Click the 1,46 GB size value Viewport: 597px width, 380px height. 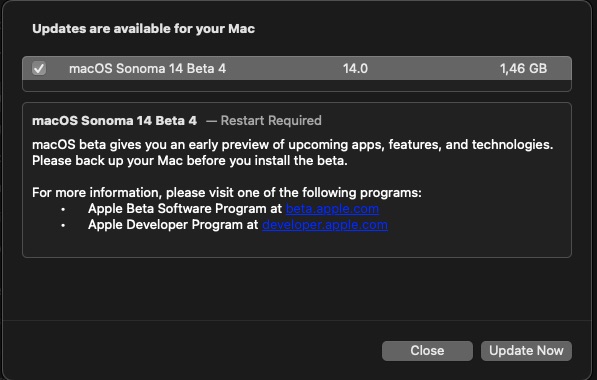click(523, 69)
